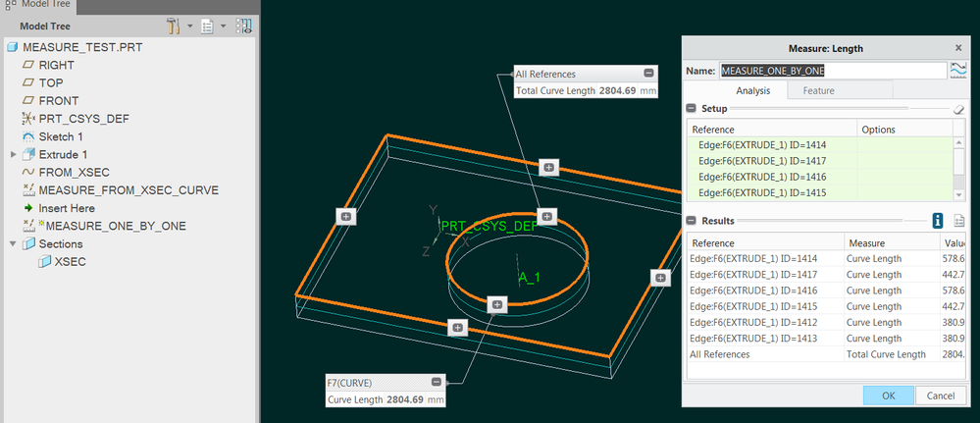Viewport: 980px width, 423px height.
Task: Click the eraser clear-references icon
Action: 958,109
